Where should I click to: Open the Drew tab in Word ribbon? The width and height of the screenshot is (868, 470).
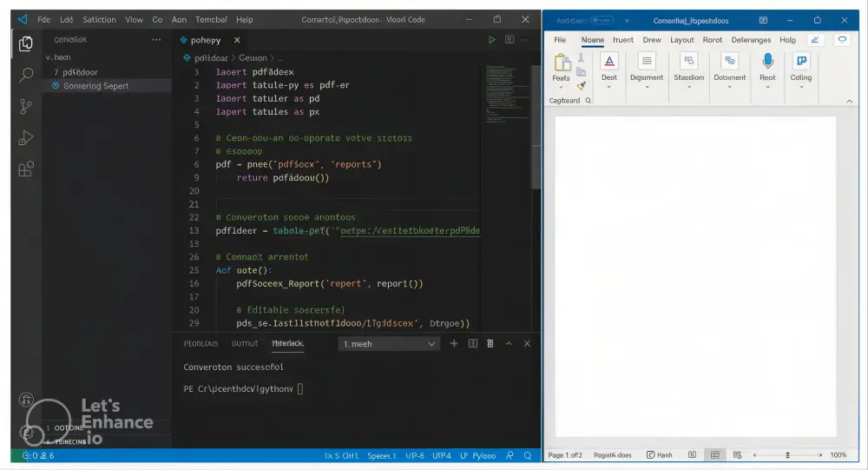click(652, 40)
